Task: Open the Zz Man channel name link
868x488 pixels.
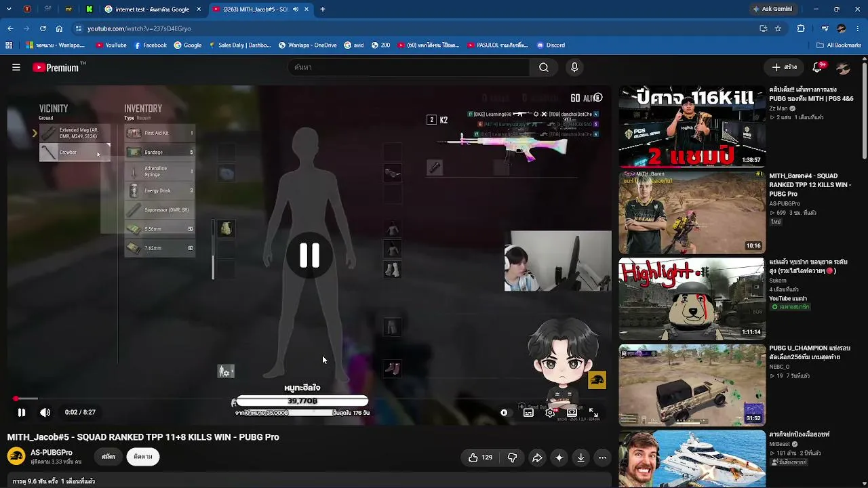Action: [778, 108]
